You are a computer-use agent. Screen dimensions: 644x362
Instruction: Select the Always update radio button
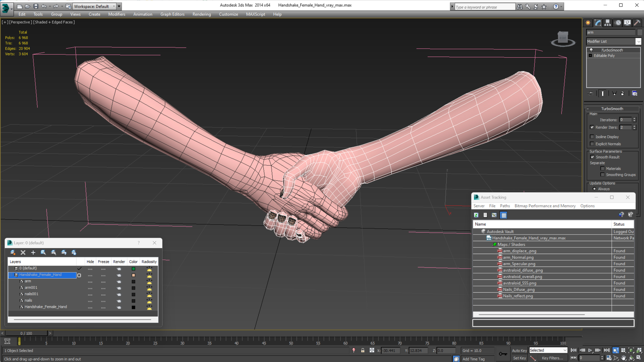click(x=595, y=189)
